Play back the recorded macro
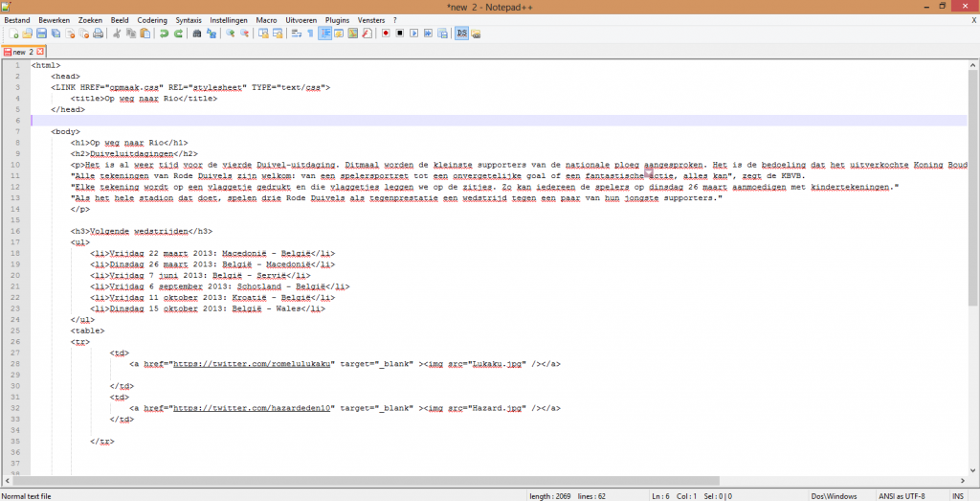Image resolution: width=980 pixels, height=501 pixels. (x=413, y=34)
